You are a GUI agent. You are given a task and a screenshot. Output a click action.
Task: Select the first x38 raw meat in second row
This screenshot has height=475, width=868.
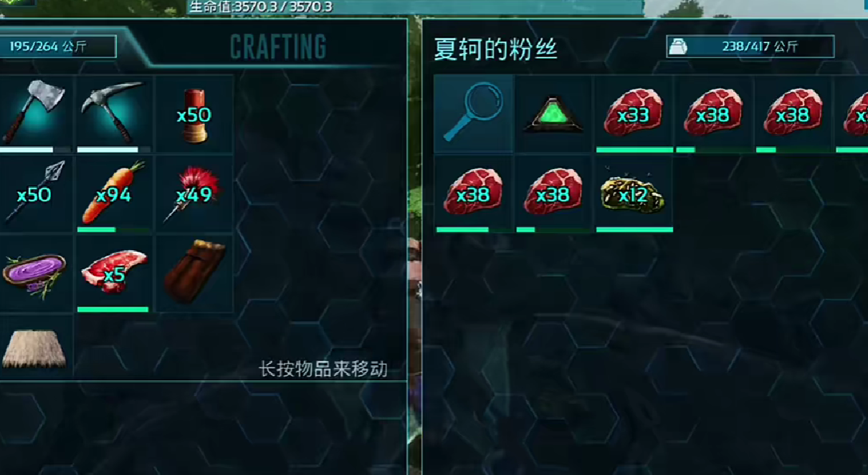(474, 194)
